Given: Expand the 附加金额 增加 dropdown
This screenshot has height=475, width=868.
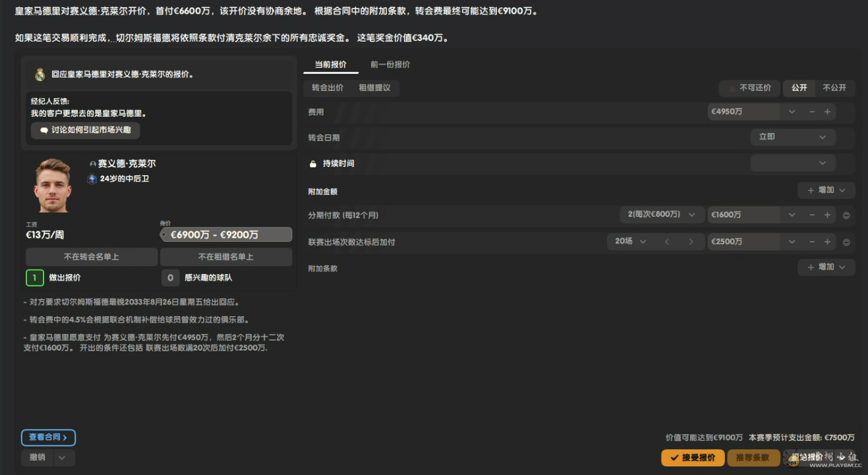Looking at the screenshot, I should (x=826, y=190).
